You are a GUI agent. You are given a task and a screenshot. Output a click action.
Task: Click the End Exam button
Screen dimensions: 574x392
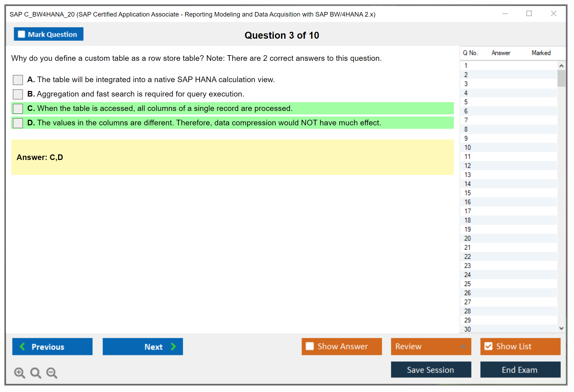pyautogui.click(x=520, y=370)
